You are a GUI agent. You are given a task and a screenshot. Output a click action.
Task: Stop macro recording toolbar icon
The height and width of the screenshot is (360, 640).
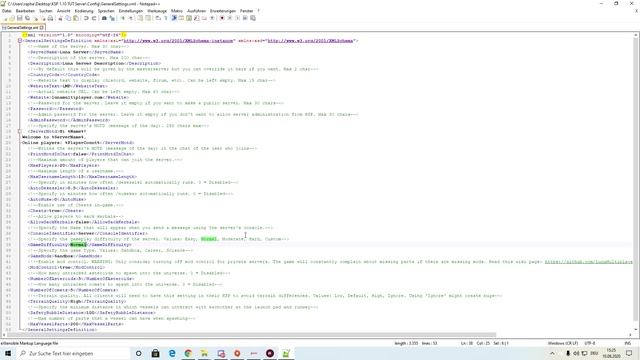click(230, 18)
